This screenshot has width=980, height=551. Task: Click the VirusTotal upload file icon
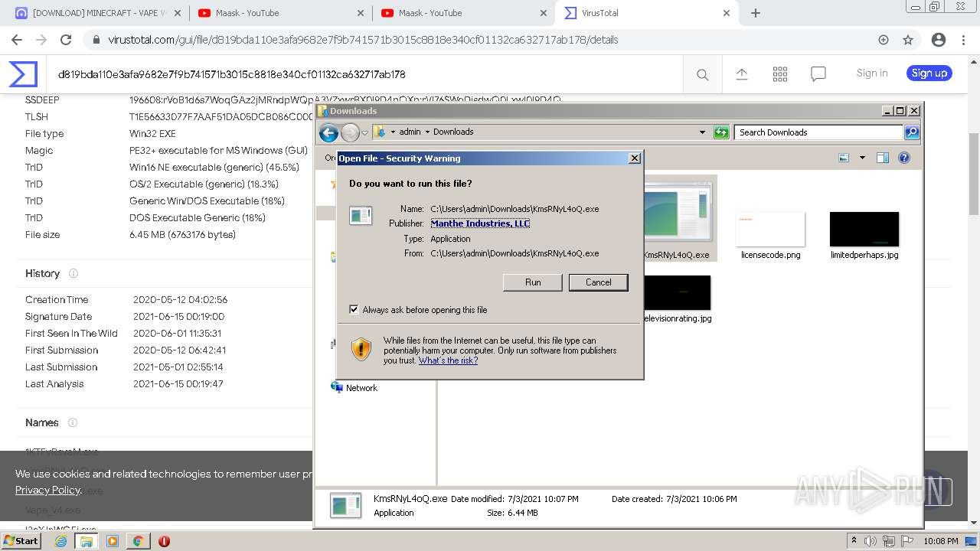click(x=742, y=73)
